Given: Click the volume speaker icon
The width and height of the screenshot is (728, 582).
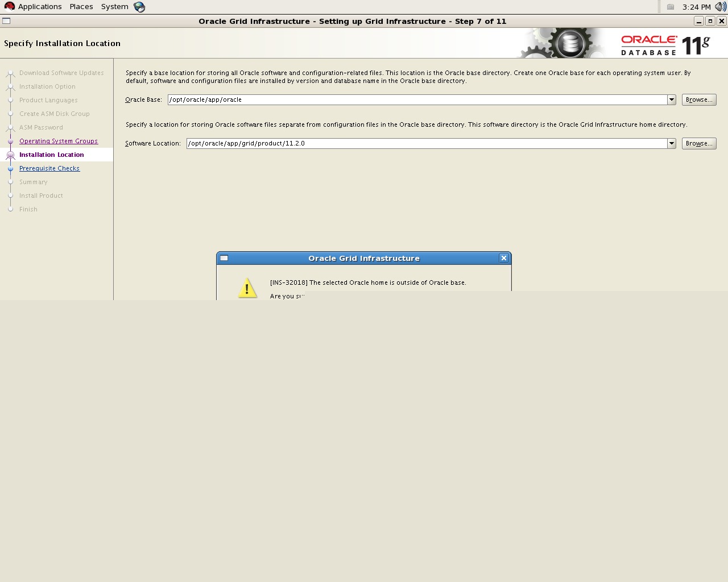Looking at the screenshot, I should (721, 7).
